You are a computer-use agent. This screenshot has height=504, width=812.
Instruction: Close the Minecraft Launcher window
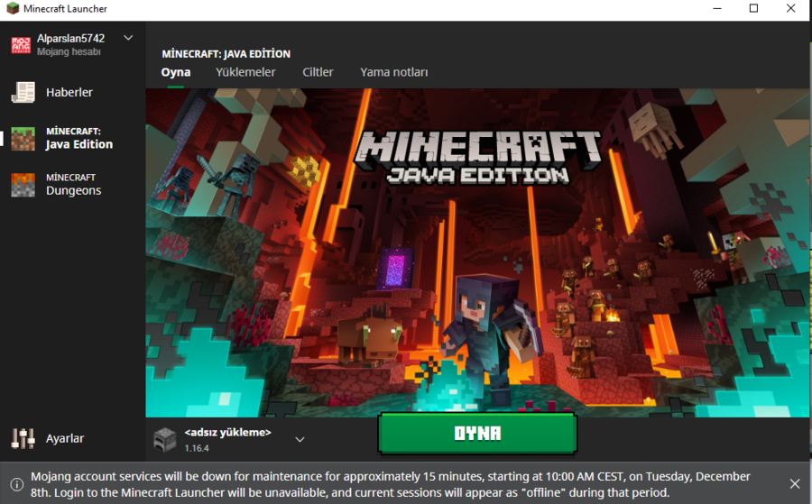[790, 8]
